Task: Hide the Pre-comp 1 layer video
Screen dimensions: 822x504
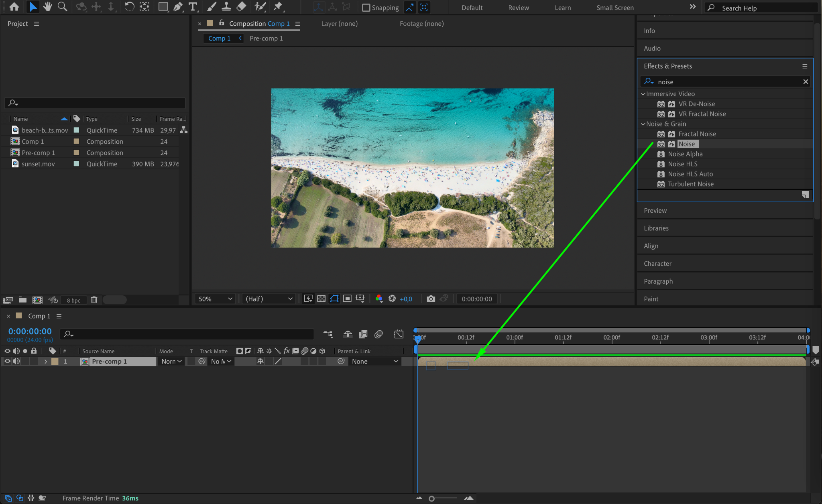Action: pos(7,361)
